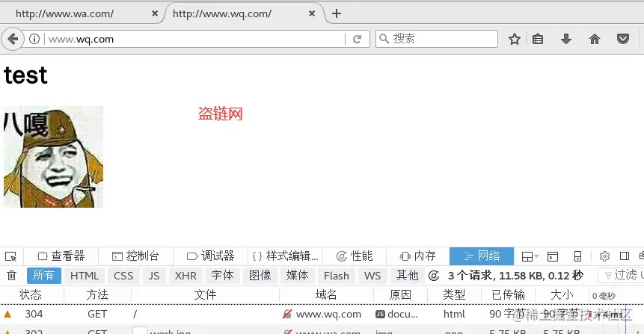This screenshot has width=644, height=334.
Task: Click the red 盗链网 link text
Action: tap(221, 114)
